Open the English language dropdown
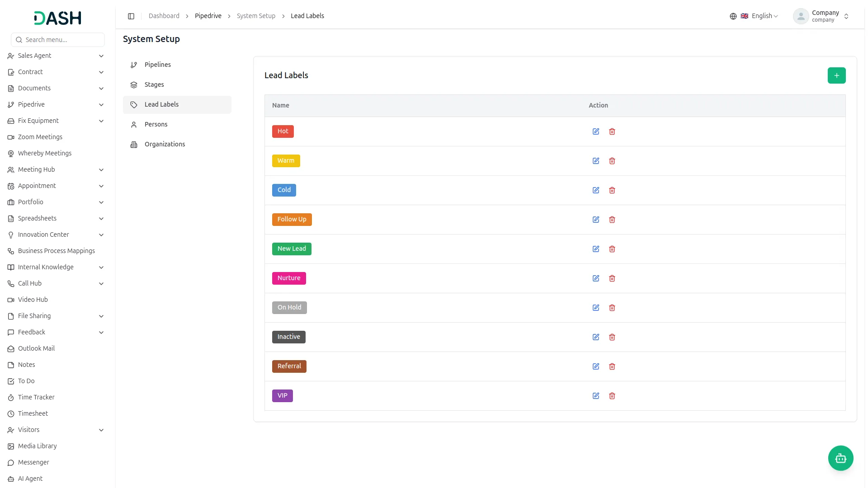 pos(759,16)
